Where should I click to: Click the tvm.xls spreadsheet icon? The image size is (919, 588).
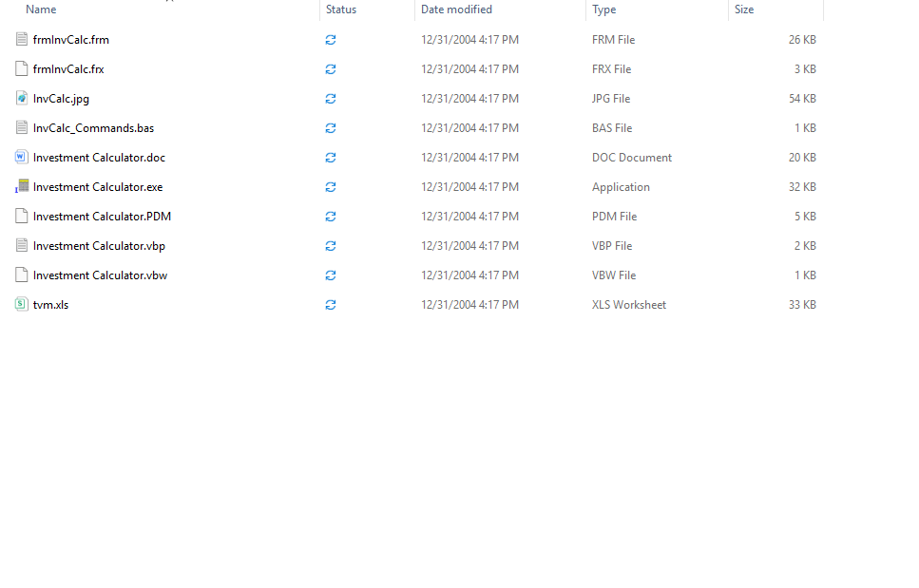pyautogui.click(x=22, y=305)
